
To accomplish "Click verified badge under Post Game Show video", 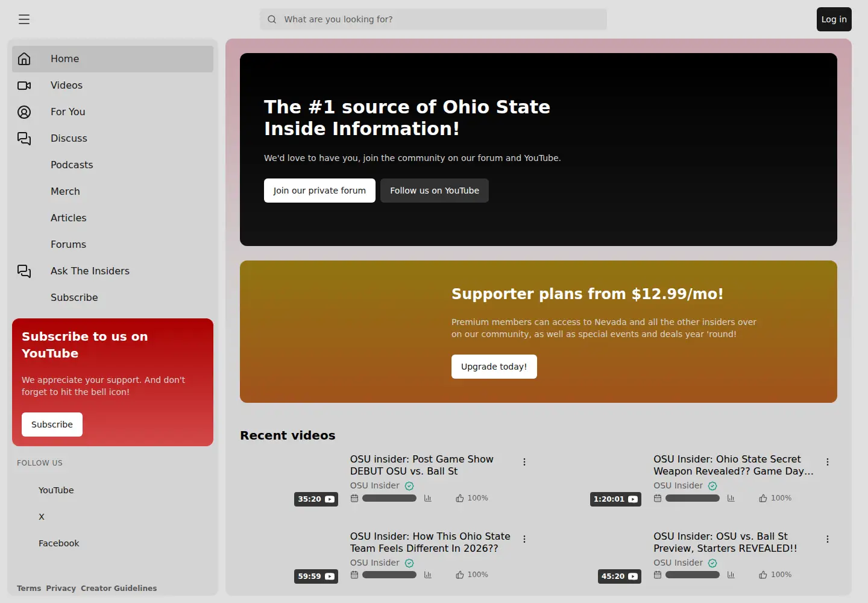I will 409,486.
